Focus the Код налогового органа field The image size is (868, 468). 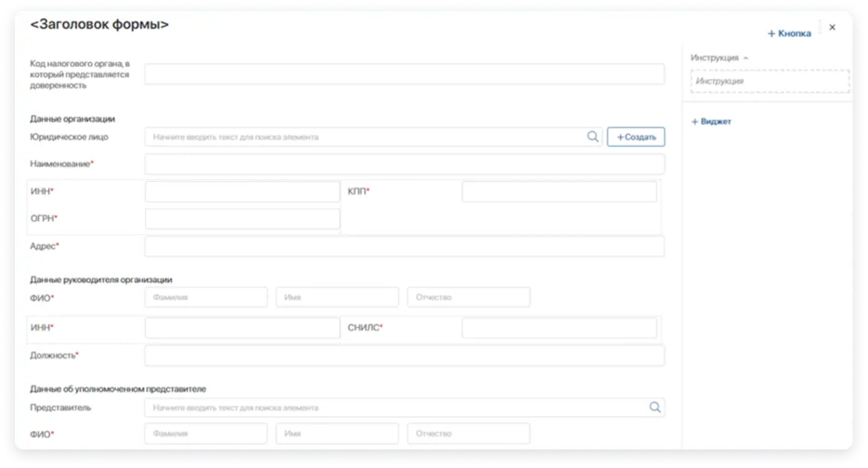coord(404,74)
